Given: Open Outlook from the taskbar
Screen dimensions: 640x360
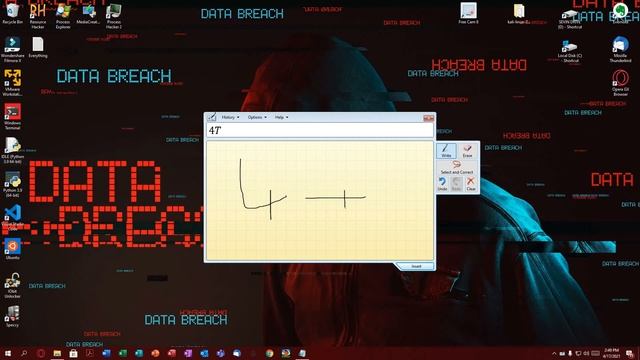Looking at the screenshot, I should (x=204, y=353).
